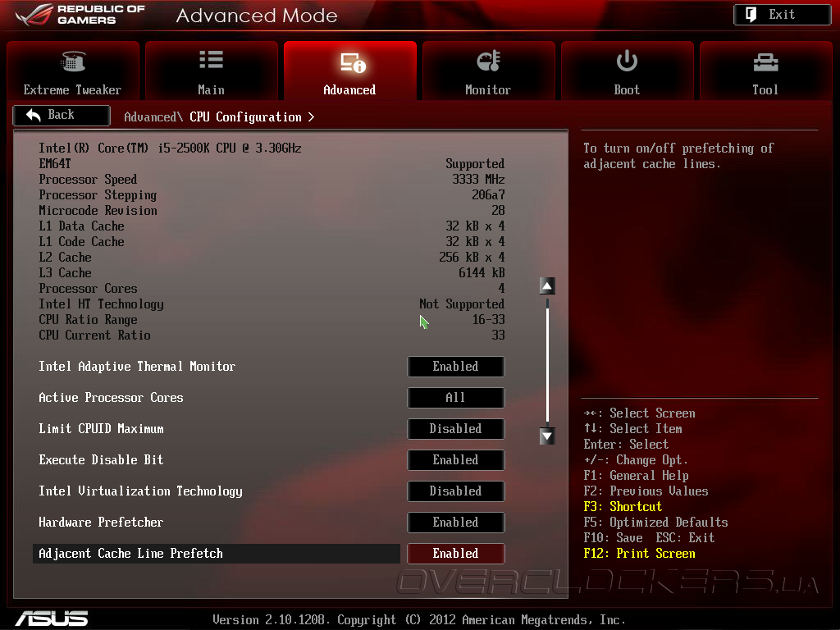Open the Boot tab

coord(627,71)
